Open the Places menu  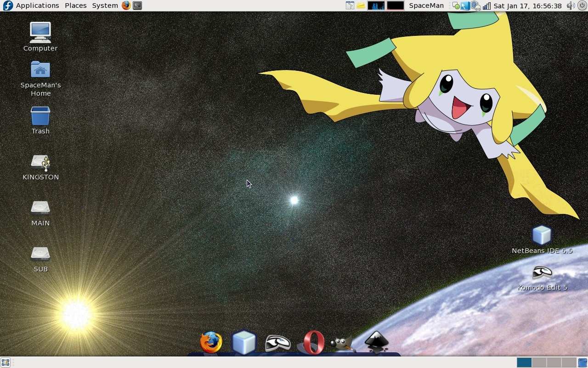point(75,6)
